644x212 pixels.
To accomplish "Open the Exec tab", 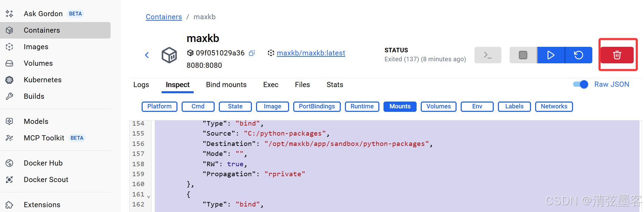I will [x=271, y=85].
